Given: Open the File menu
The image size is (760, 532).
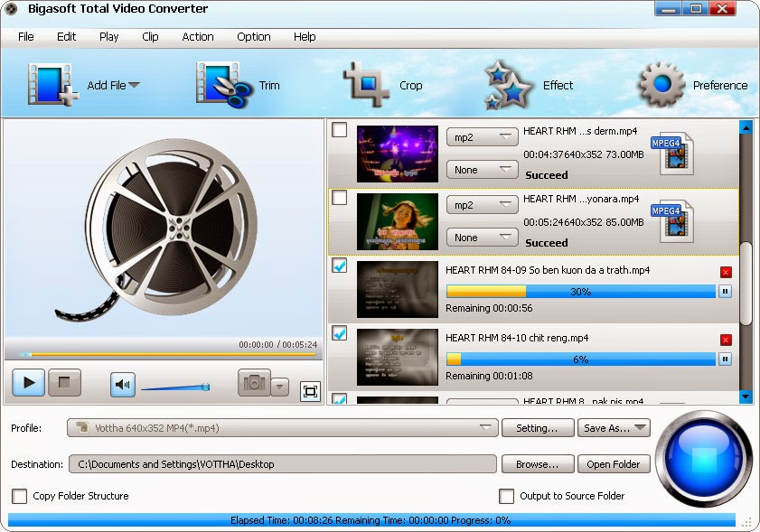Looking at the screenshot, I should click(25, 36).
